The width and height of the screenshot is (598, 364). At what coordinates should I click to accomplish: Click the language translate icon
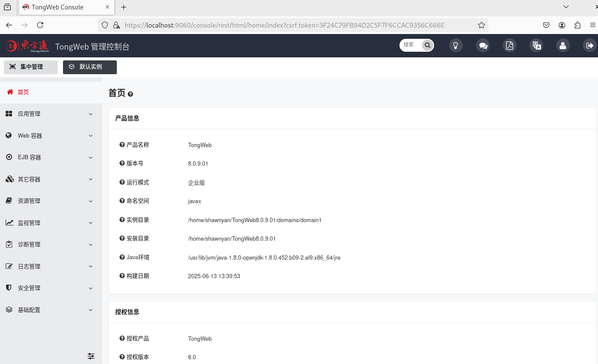point(536,45)
